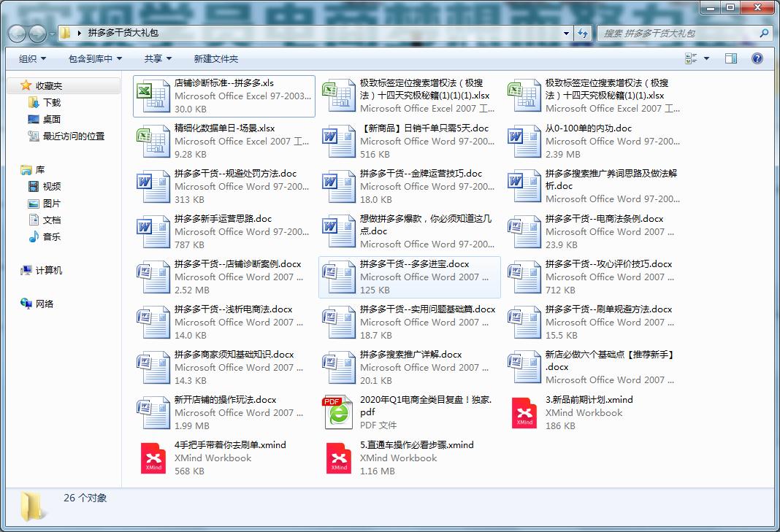This screenshot has width=780, height=532.
Task: Select the 2020年Q1电商全类目复盘 PDF icon
Action: (x=339, y=412)
